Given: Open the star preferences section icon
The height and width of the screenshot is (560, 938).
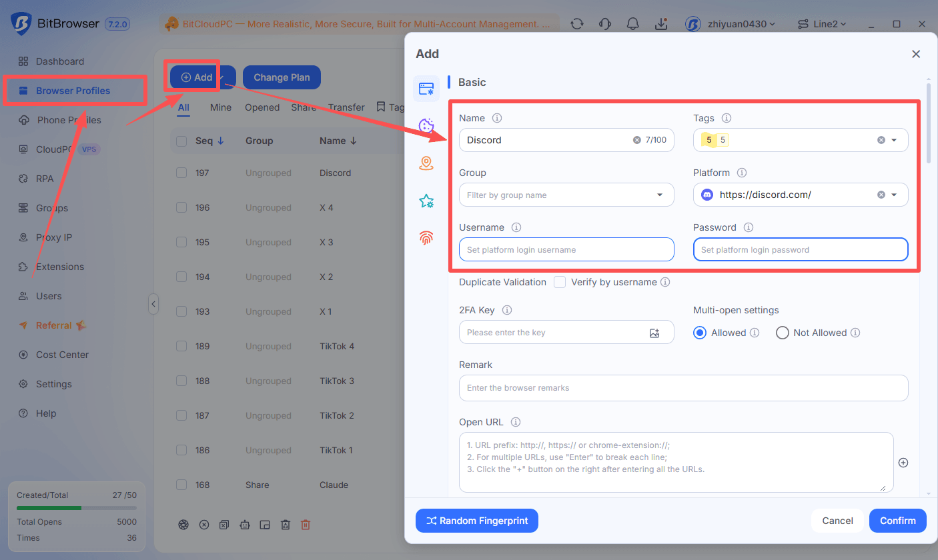Looking at the screenshot, I should (426, 201).
